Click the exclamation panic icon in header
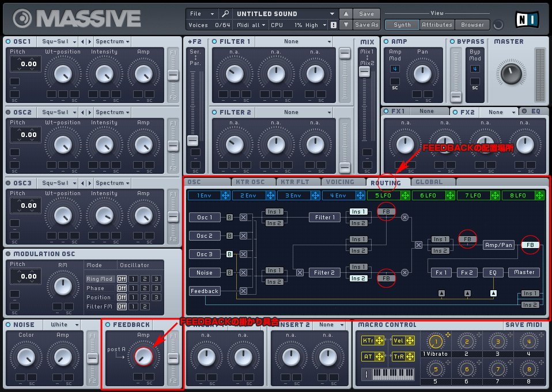The width and height of the screenshot is (552, 392). 334,25
